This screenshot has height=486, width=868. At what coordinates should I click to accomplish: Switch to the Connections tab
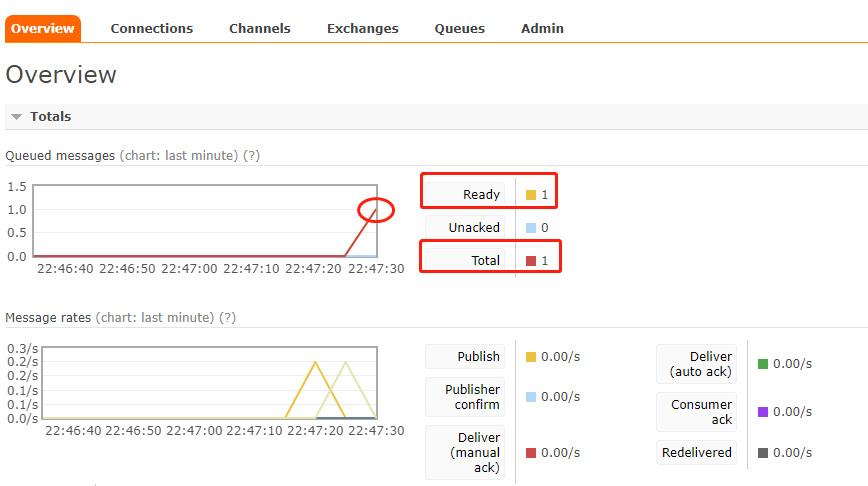tap(152, 29)
